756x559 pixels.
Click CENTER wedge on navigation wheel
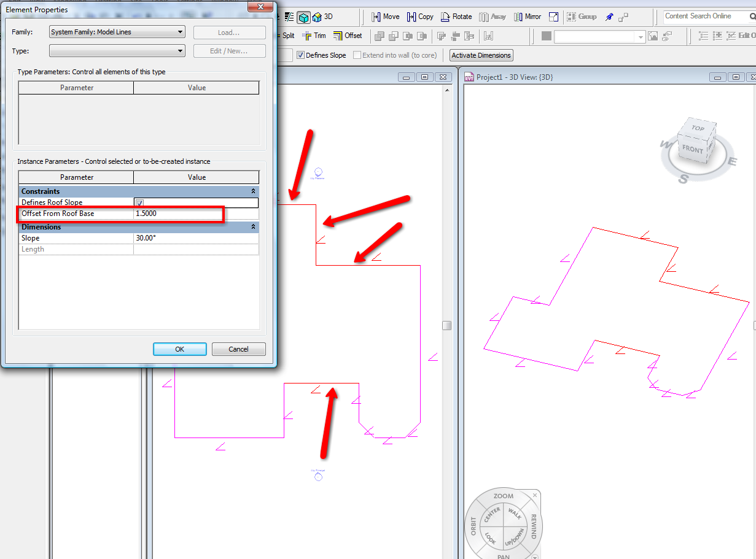pyautogui.click(x=491, y=515)
